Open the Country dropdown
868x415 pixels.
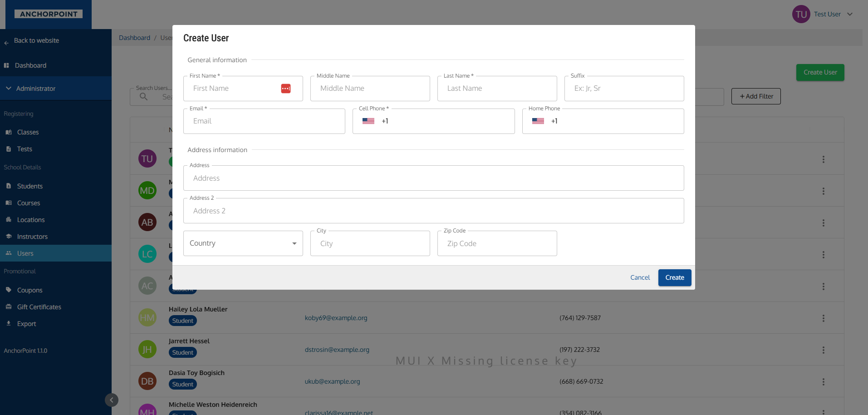point(243,243)
